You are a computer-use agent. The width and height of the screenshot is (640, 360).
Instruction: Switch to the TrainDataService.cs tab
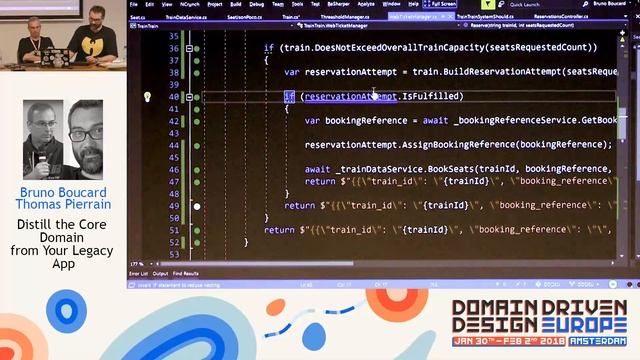tap(186, 17)
